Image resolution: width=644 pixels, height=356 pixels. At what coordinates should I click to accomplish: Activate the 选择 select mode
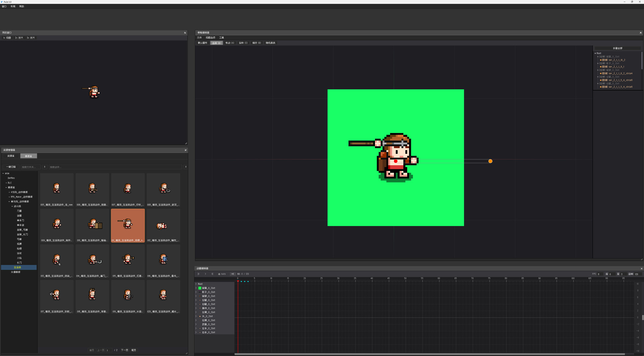coord(216,43)
